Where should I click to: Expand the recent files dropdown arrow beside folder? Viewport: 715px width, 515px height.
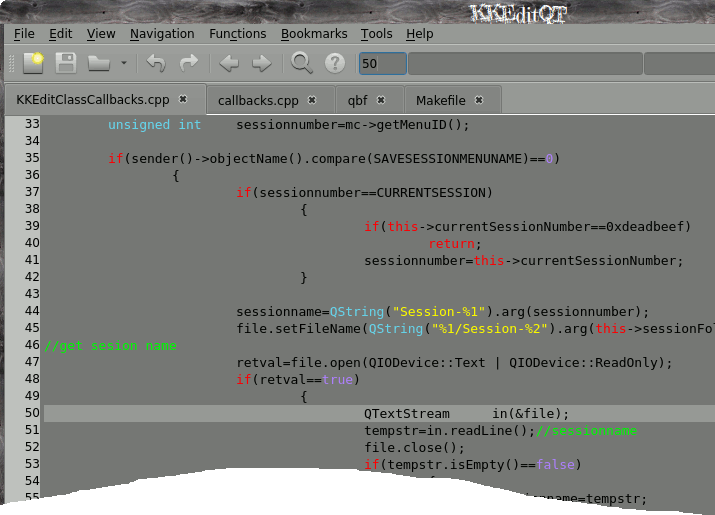pos(124,63)
